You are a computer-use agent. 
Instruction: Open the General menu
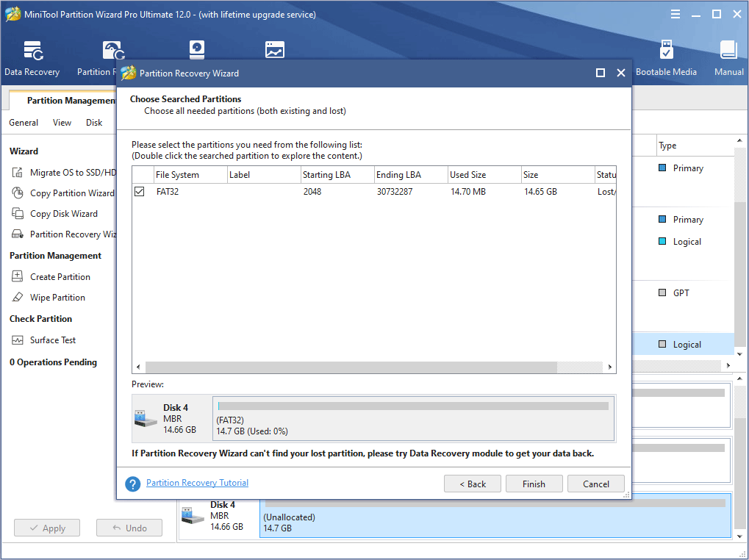click(24, 123)
